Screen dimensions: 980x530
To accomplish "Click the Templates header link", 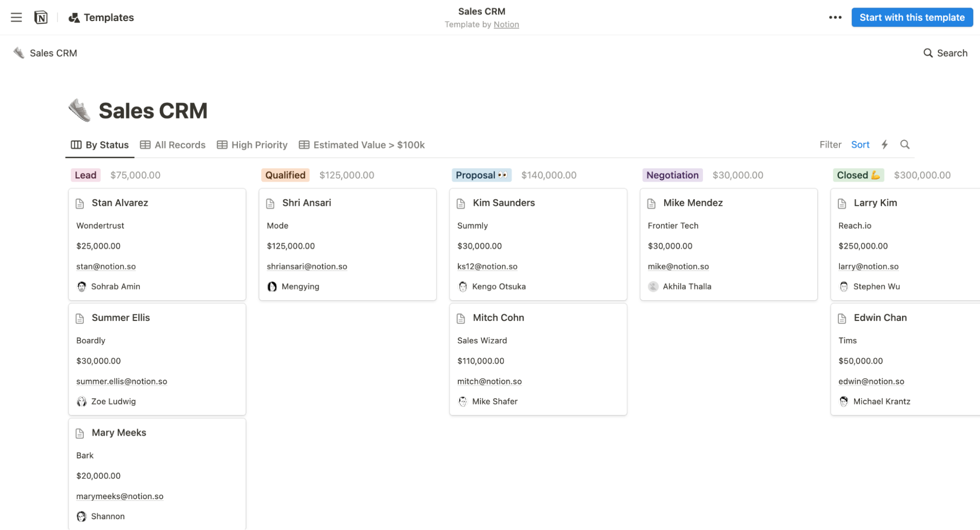I will pyautogui.click(x=101, y=18).
